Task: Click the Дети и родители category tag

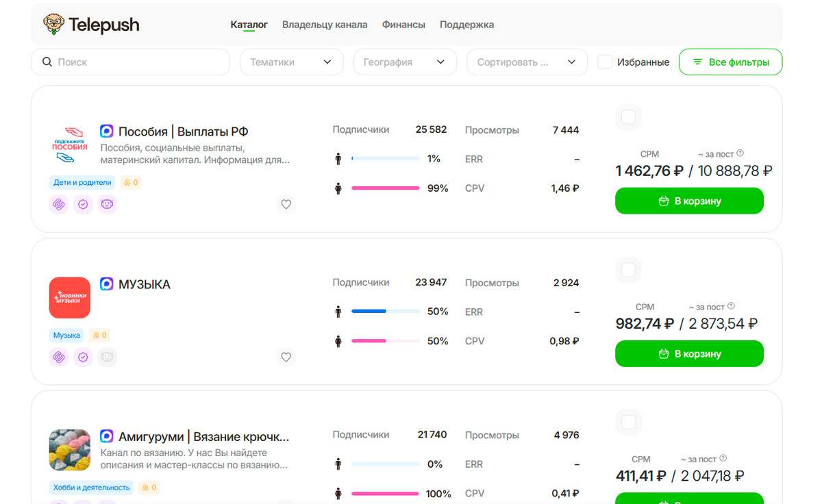Action: coord(82,183)
